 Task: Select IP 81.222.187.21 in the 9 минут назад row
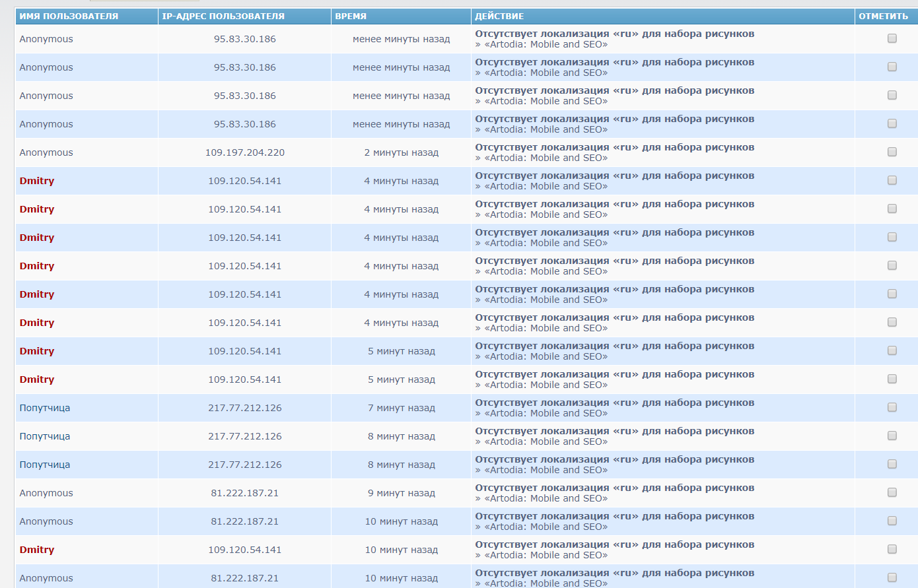(x=245, y=493)
